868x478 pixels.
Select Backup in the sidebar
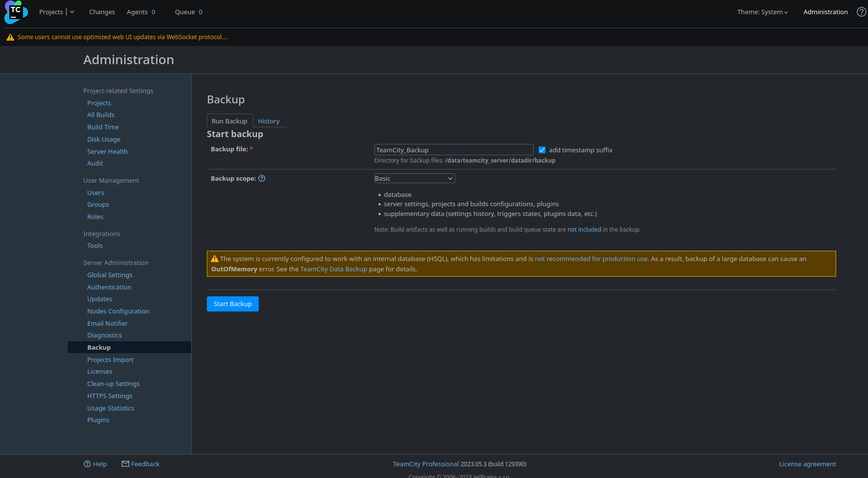click(x=129, y=347)
